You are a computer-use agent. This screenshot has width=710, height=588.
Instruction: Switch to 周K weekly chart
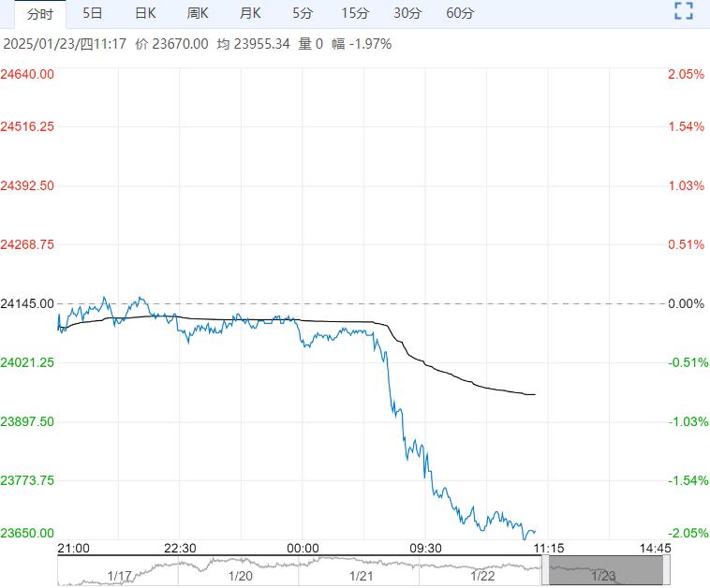198,13
